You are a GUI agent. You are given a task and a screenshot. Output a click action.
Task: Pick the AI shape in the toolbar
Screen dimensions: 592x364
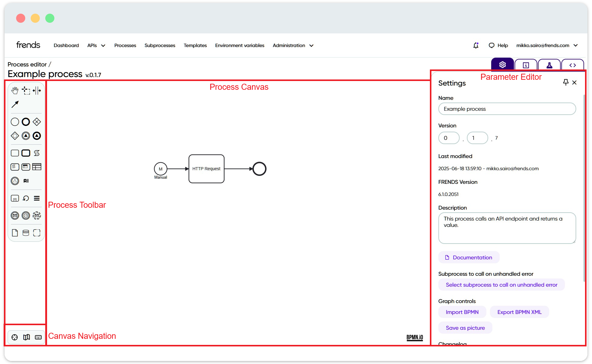coord(26,181)
